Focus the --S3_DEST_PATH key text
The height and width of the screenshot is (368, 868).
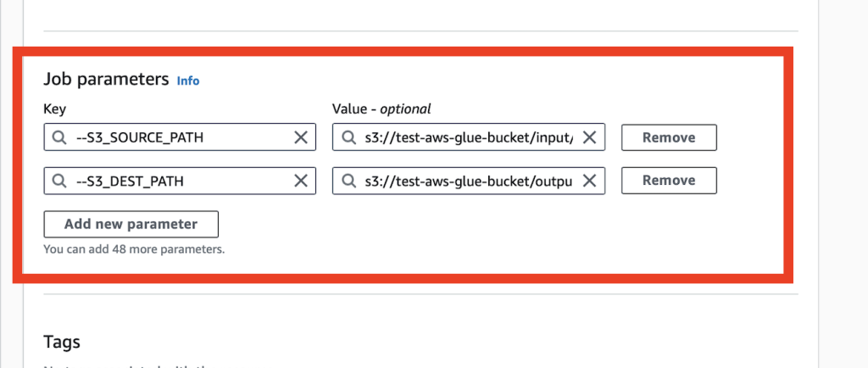click(x=130, y=181)
